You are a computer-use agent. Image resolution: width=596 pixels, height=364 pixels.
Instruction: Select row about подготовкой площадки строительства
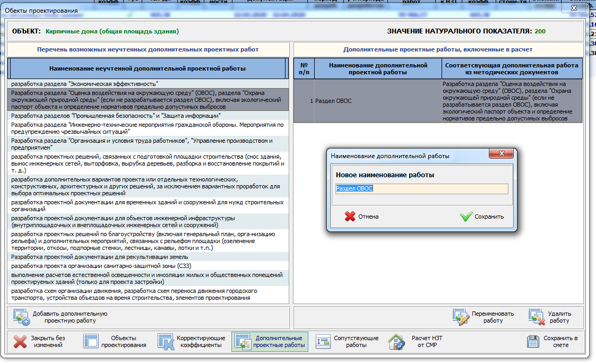pos(148,163)
